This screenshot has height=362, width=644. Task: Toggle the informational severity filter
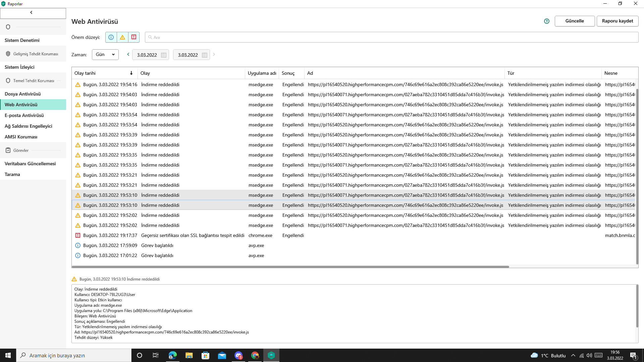tap(111, 37)
